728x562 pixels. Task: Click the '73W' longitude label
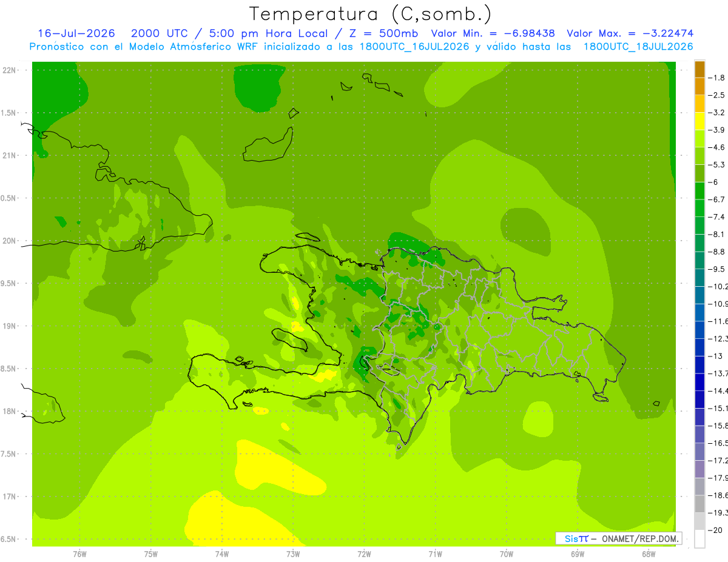point(293,554)
